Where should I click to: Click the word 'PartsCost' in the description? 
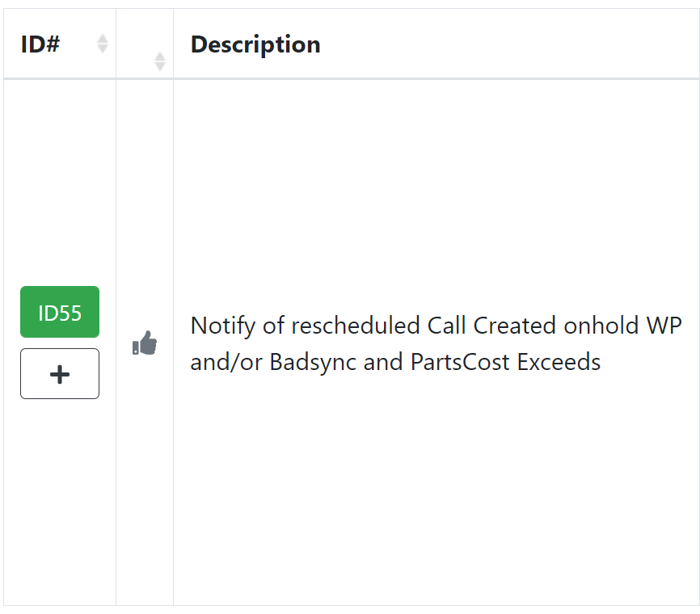coord(460,362)
